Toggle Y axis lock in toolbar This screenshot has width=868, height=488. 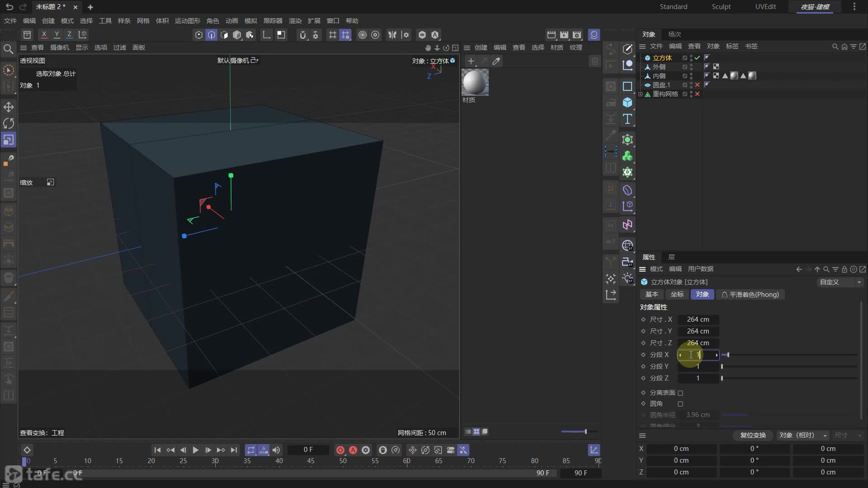57,34
